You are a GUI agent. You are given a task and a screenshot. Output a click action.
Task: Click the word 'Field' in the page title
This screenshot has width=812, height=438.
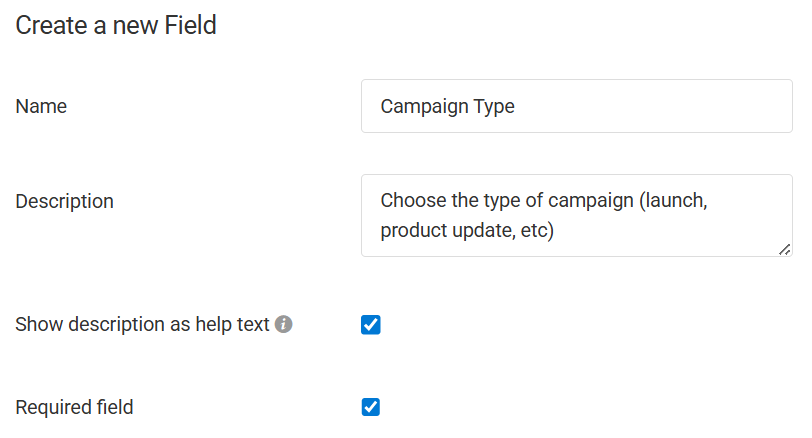190,25
